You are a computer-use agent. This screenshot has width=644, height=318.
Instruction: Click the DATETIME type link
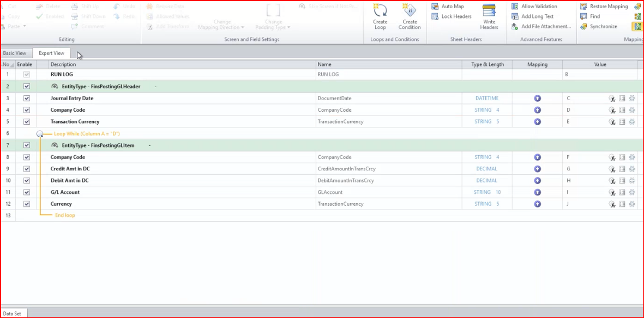click(x=487, y=99)
